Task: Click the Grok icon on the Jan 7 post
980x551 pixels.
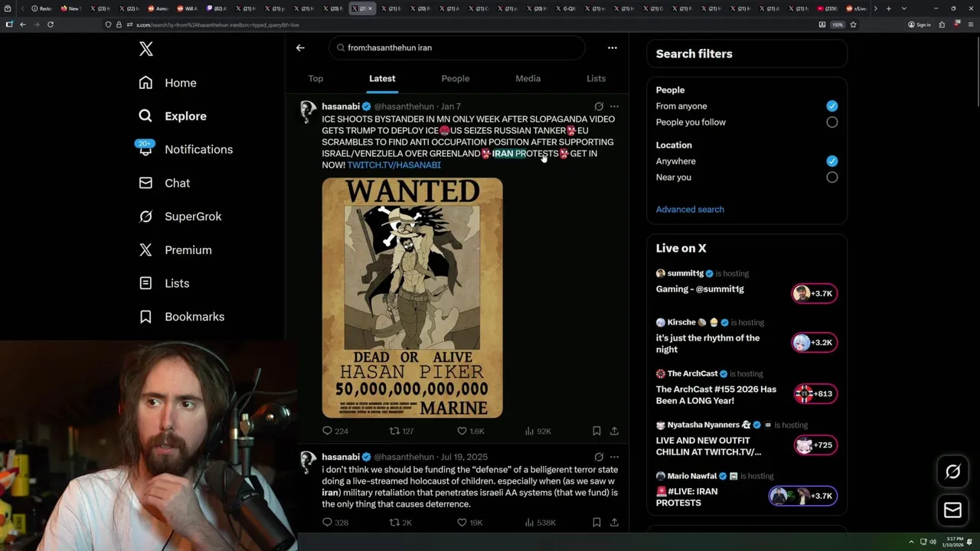Action: point(599,106)
